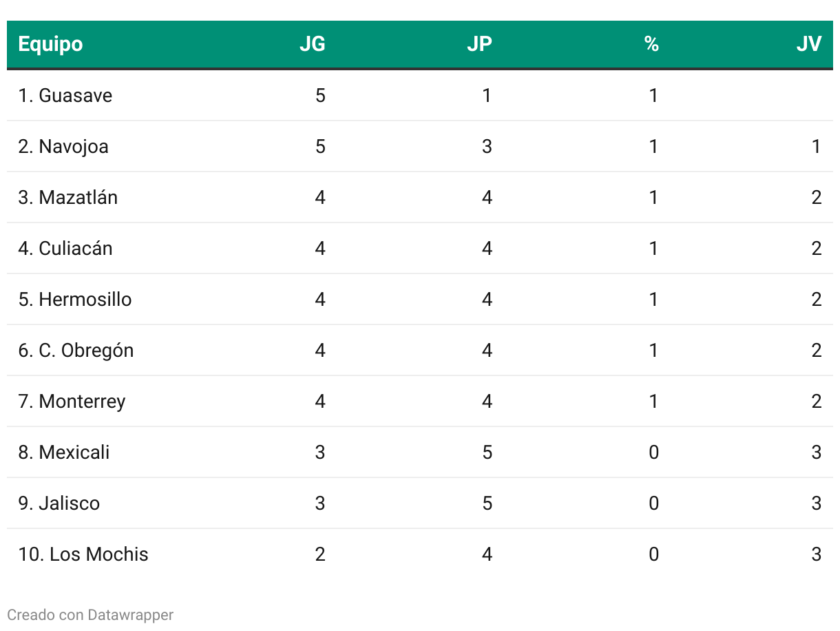Click the Equipo column header

[x=50, y=44]
